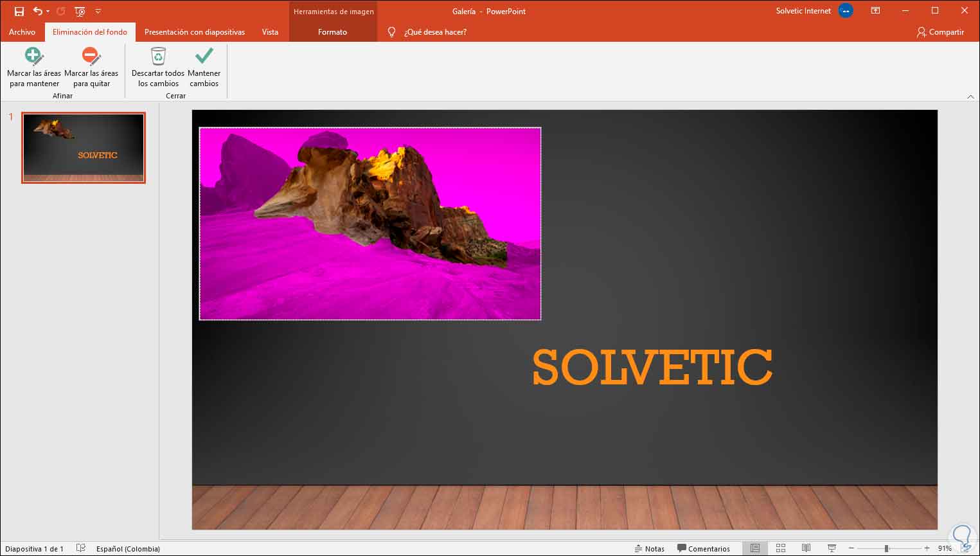
Task: Start slideshow from beginning in the quick access toolbar
Action: (80, 12)
